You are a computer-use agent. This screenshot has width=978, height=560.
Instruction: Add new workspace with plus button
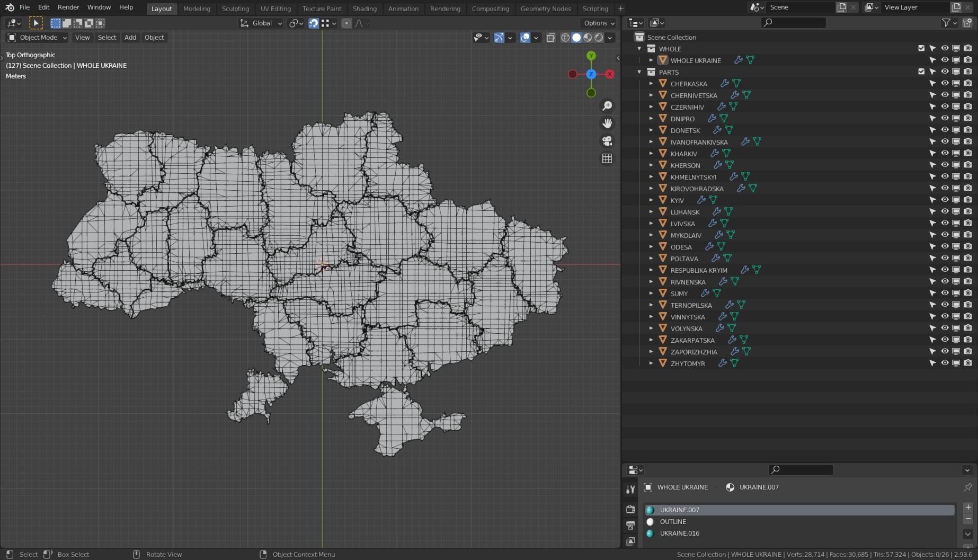(620, 8)
